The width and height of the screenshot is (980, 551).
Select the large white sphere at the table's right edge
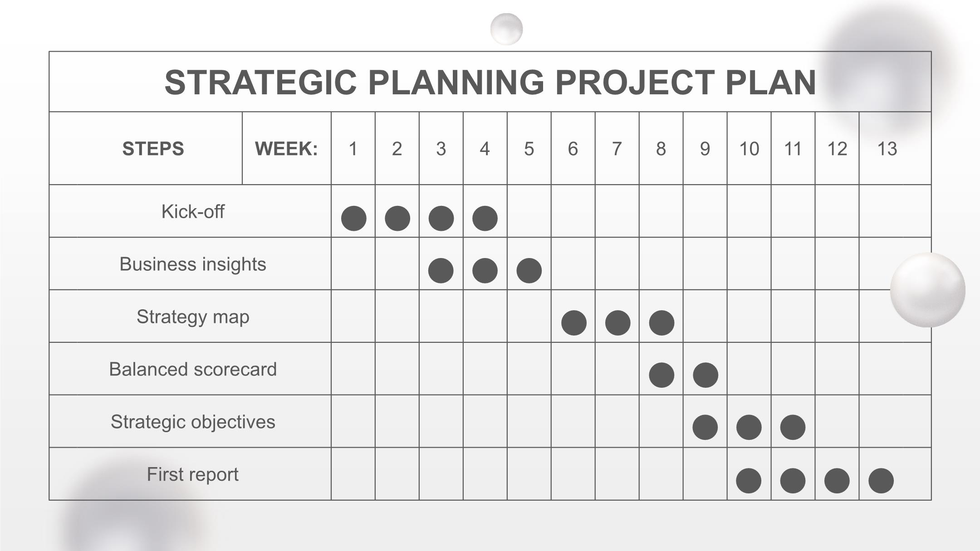[927, 290]
